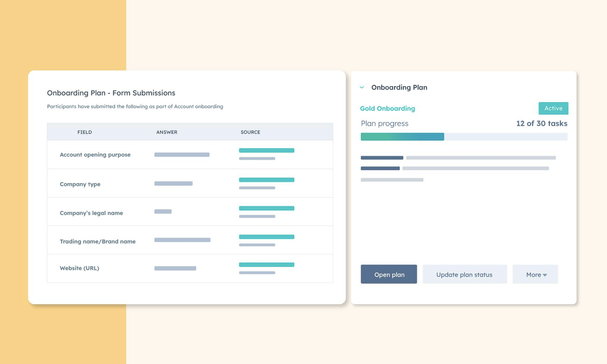Click the FIELD column header
Viewport: 607px width, 364px height.
(85, 132)
